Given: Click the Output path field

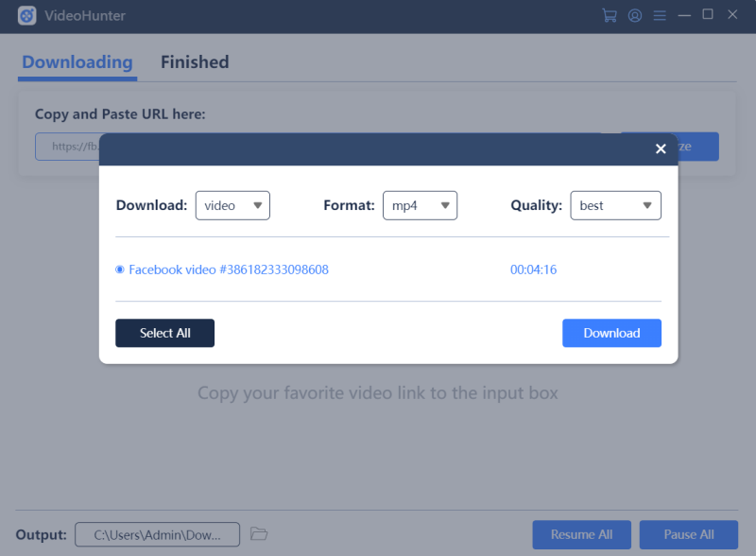Looking at the screenshot, I should coord(157,535).
